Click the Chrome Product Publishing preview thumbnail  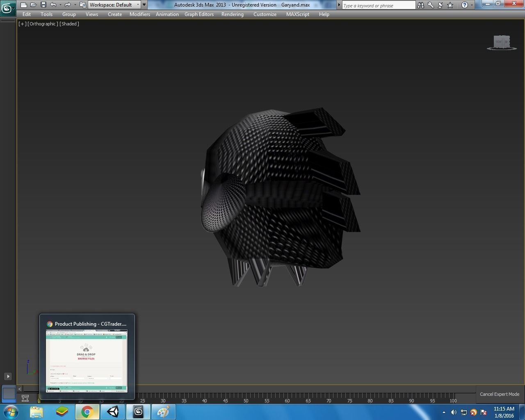tap(87, 361)
